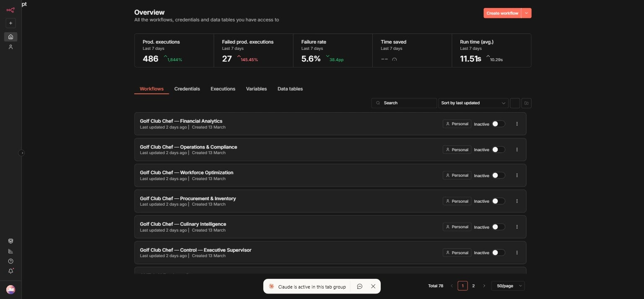Click Personal badge on Culinary Intelligence row
Screen dimensions: 644x299
coord(457,227)
